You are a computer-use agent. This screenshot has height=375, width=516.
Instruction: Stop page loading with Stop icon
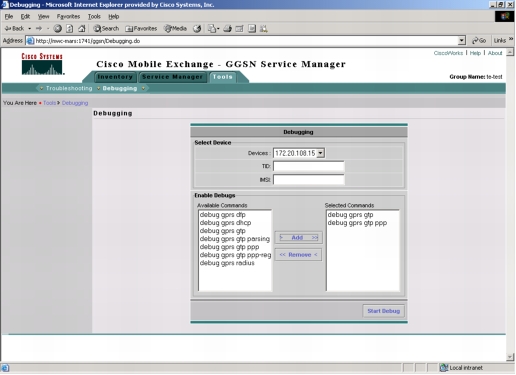coord(58,29)
